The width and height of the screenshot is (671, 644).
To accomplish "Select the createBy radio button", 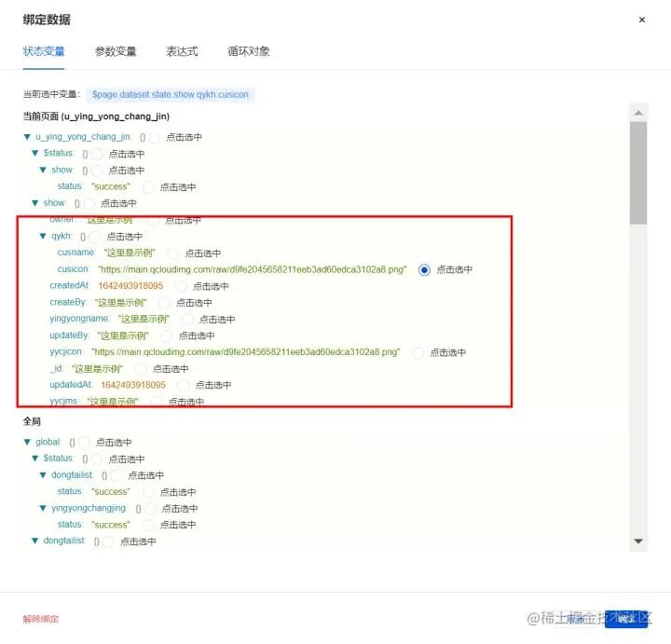I will 164,303.
